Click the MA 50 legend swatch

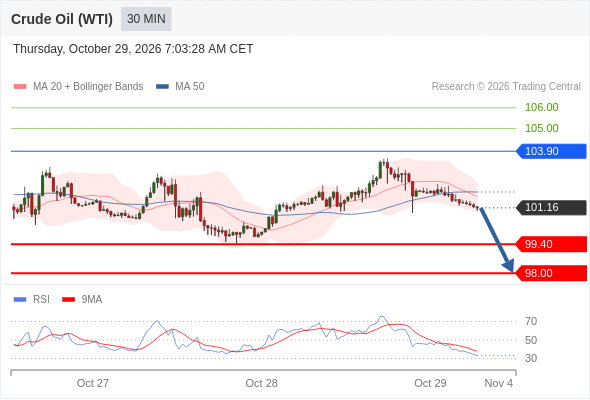(x=162, y=87)
